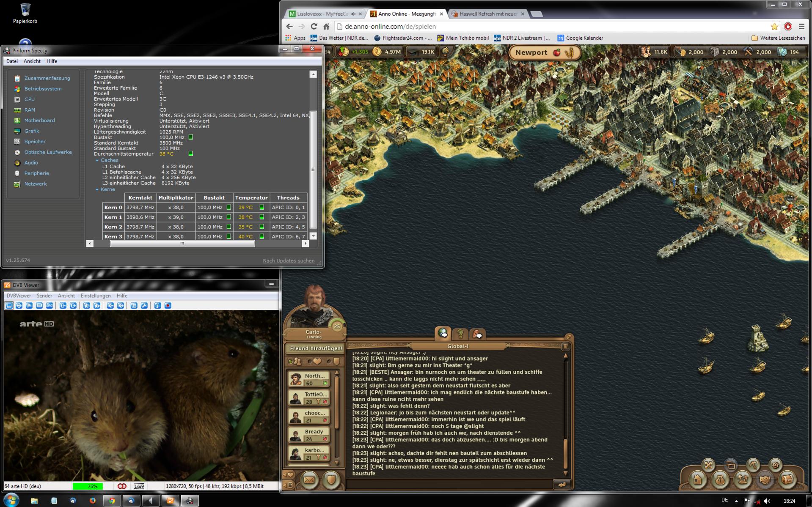The image size is (812, 507).
Task: Open the Datei menu in Speccy
Action: pyautogui.click(x=12, y=61)
